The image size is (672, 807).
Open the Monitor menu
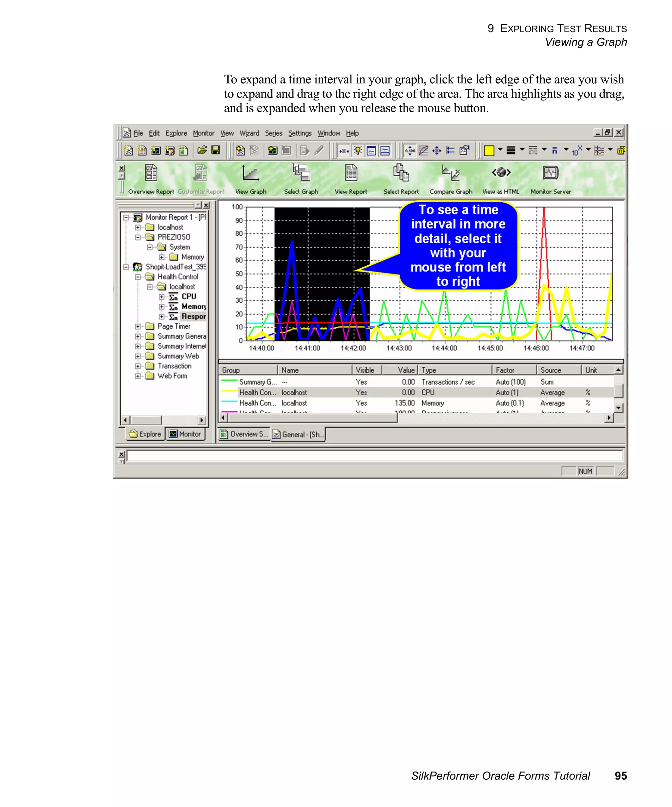203,133
